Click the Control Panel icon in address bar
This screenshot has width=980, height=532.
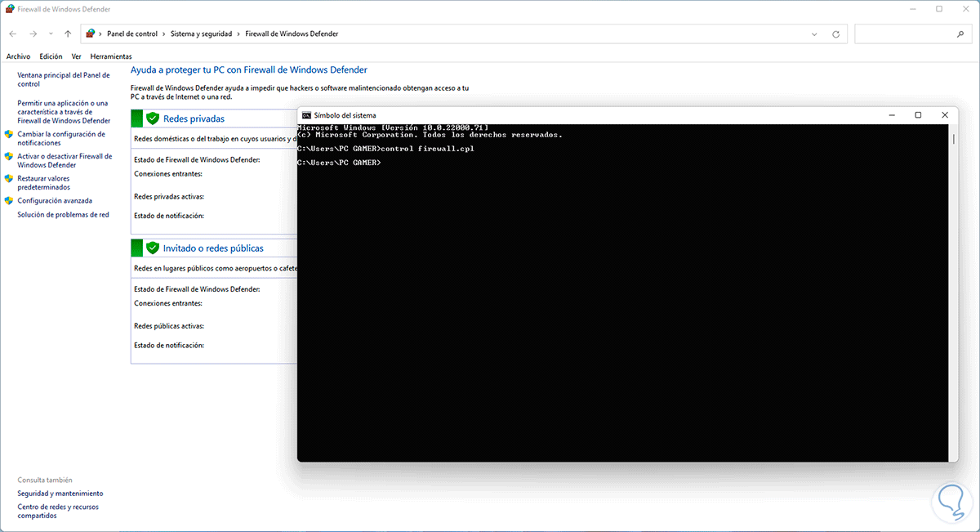point(91,34)
